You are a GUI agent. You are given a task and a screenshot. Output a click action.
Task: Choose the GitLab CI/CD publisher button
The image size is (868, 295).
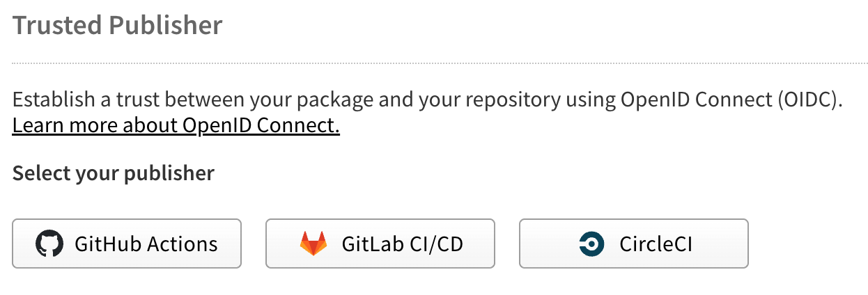pyautogui.click(x=380, y=244)
